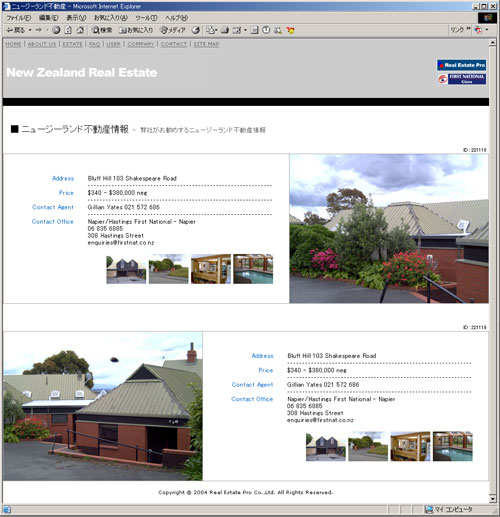Image resolution: width=500 pixels, height=517 pixels.
Task: Click the Real Estate Pro banner
Action: point(462,65)
